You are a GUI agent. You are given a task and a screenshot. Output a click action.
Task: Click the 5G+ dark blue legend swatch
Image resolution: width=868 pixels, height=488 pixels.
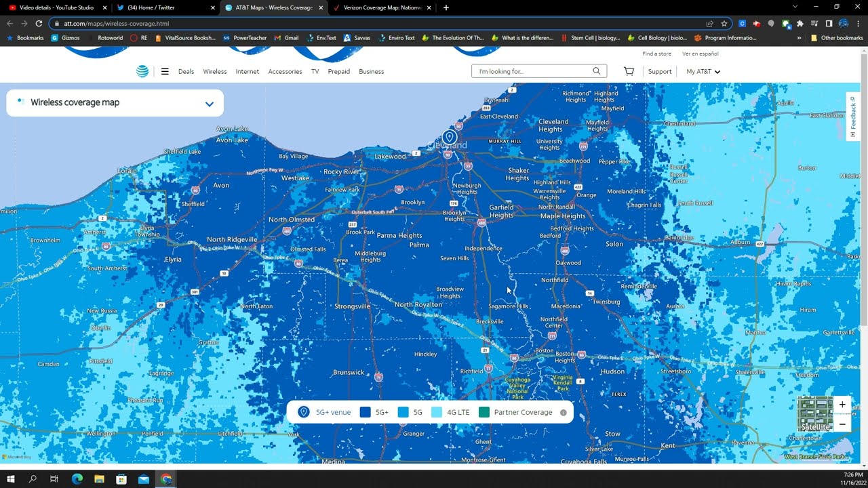coord(365,412)
